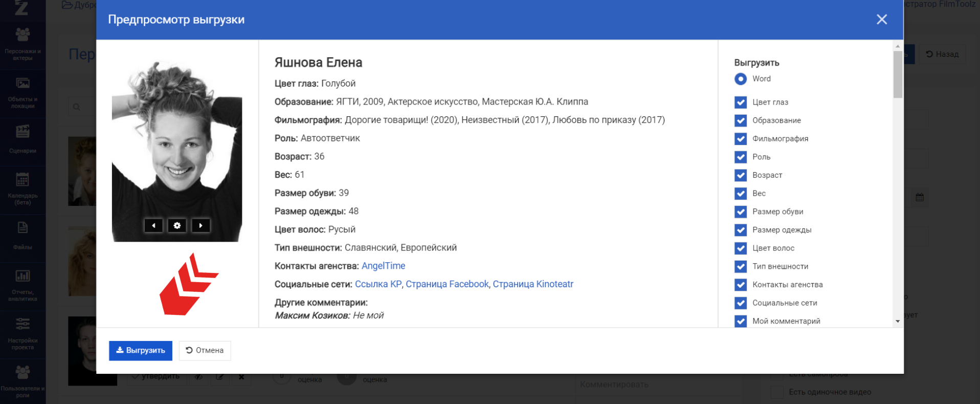The height and width of the screenshot is (404, 980).
Task: Select the Word export radio option
Action: pos(741,79)
